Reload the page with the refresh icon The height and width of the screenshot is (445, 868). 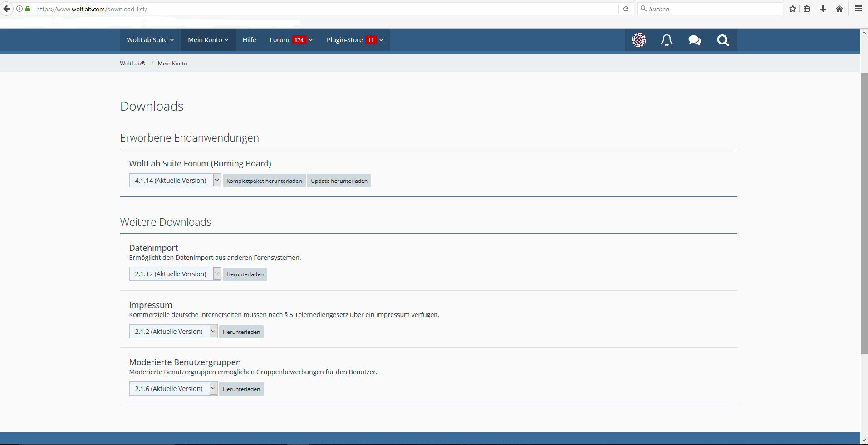626,9
